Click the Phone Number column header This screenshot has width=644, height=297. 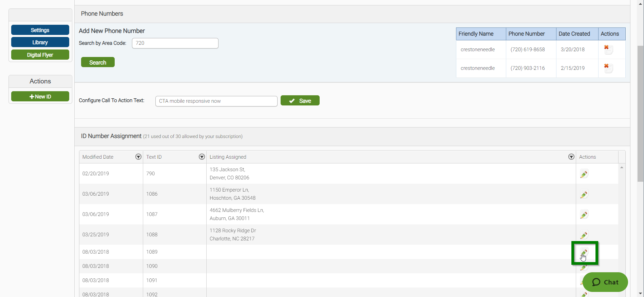(x=531, y=34)
